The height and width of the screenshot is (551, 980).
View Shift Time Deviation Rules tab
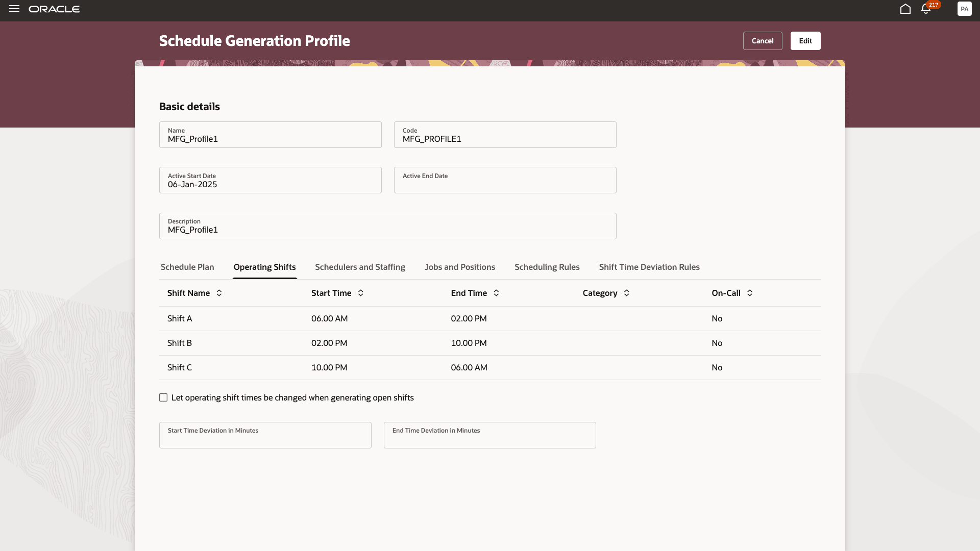[649, 267]
